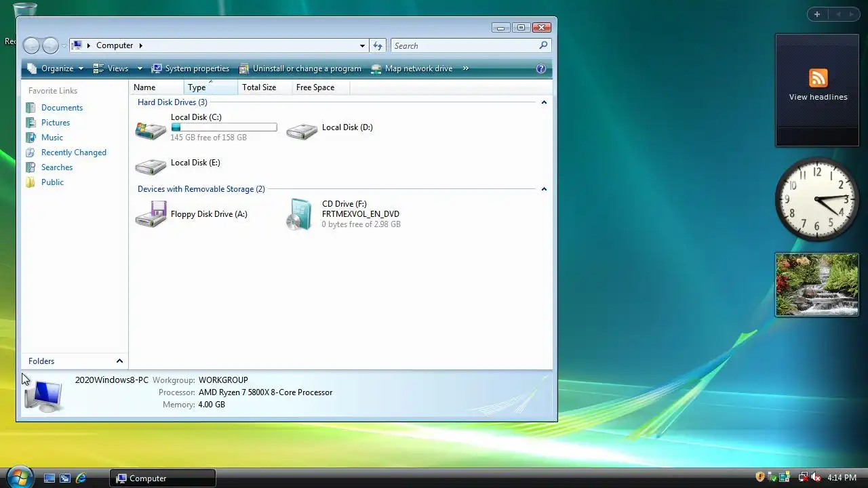
Task: Click the computer icon in details pane
Action: pyautogui.click(x=43, y=395)
